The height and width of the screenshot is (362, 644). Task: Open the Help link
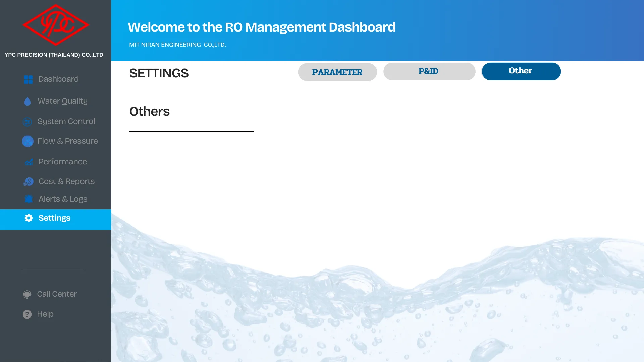[45, 314]
